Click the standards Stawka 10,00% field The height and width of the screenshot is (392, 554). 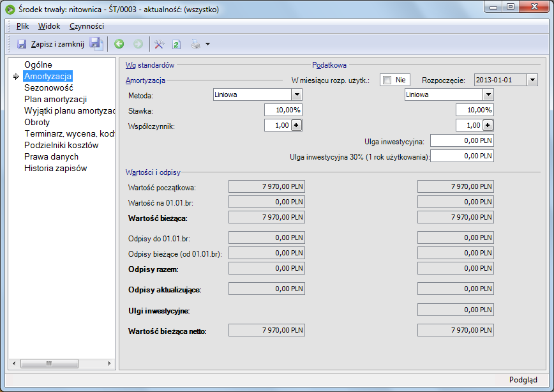(x=283, y=110)
